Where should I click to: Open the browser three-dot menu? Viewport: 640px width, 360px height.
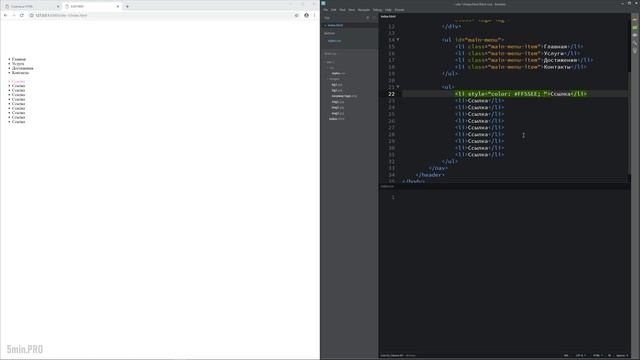pyautogui.click(x=314, y=15)
